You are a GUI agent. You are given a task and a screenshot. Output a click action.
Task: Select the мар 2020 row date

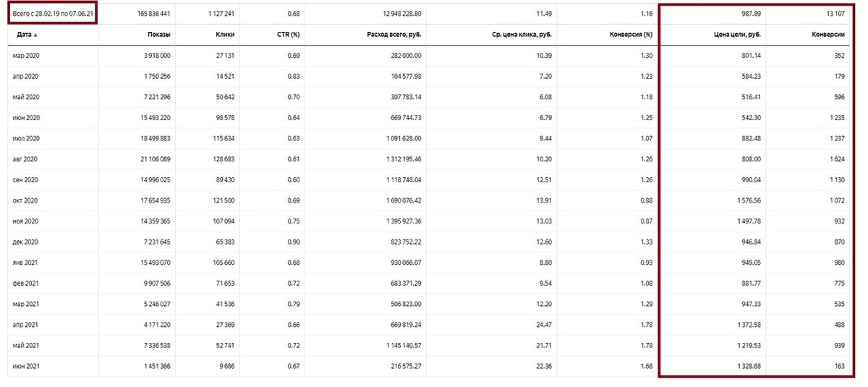pos(27,56)
